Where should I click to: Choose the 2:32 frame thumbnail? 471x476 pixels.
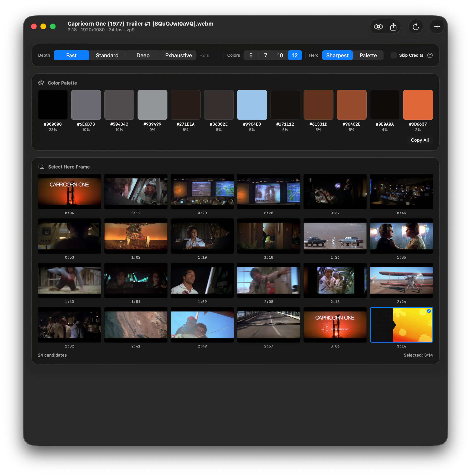[69, 325]
